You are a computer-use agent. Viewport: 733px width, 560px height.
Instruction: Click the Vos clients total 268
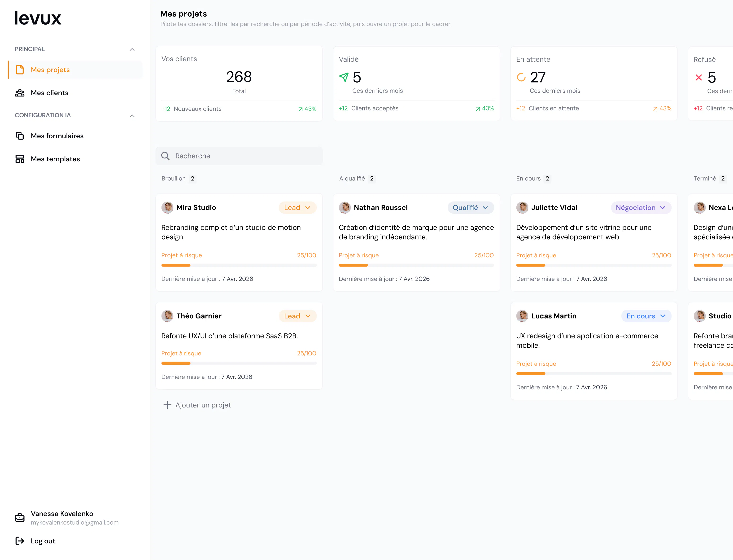tap(239, 77)
